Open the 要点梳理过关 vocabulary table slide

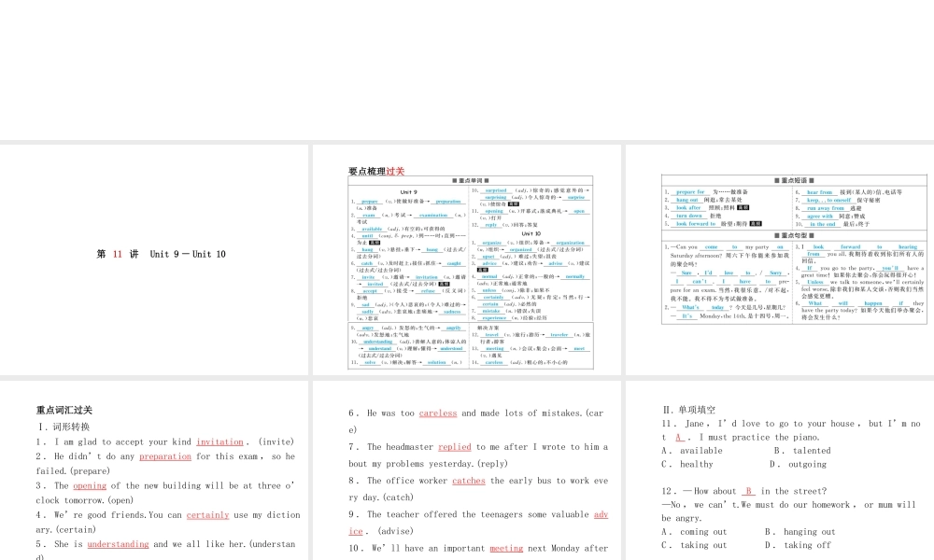(467, 259)
